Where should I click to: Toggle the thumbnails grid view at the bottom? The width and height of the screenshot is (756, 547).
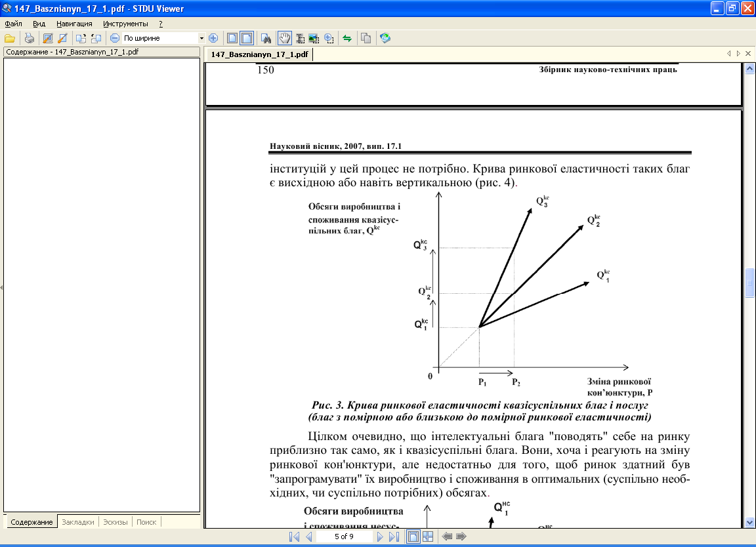click(428, 537)
